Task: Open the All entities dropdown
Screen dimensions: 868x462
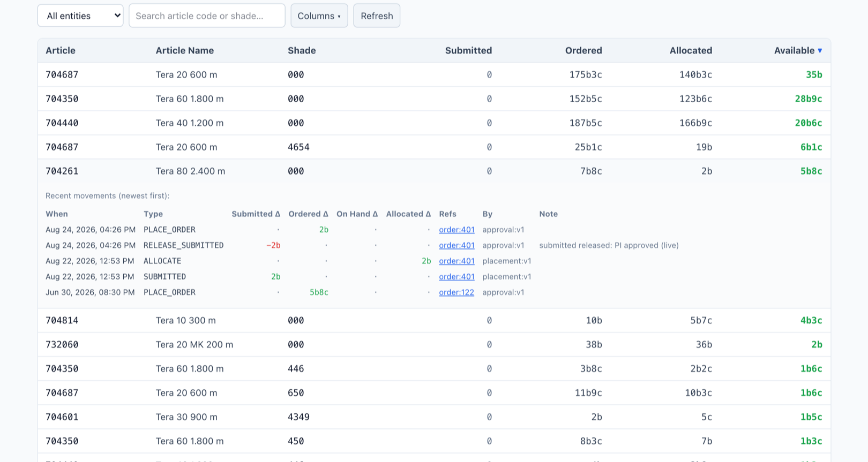Action: [x=80, y=16]
